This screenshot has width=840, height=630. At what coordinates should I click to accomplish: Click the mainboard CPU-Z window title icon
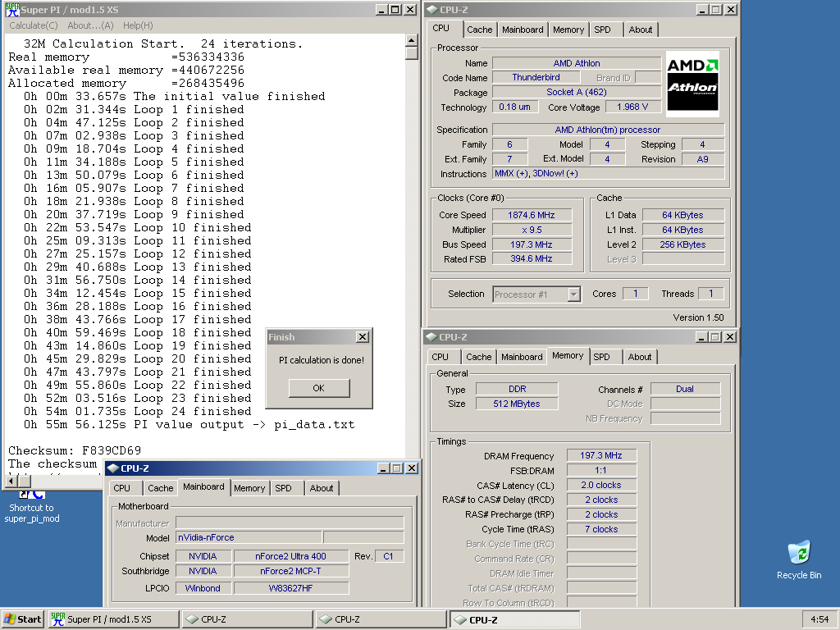pyautogui.click(x=113, y=468)
